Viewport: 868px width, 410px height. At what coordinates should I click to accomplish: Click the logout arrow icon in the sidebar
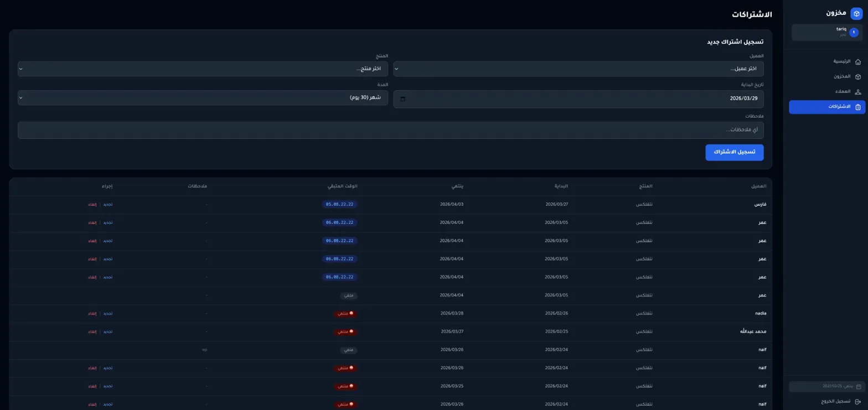[858, 401]
